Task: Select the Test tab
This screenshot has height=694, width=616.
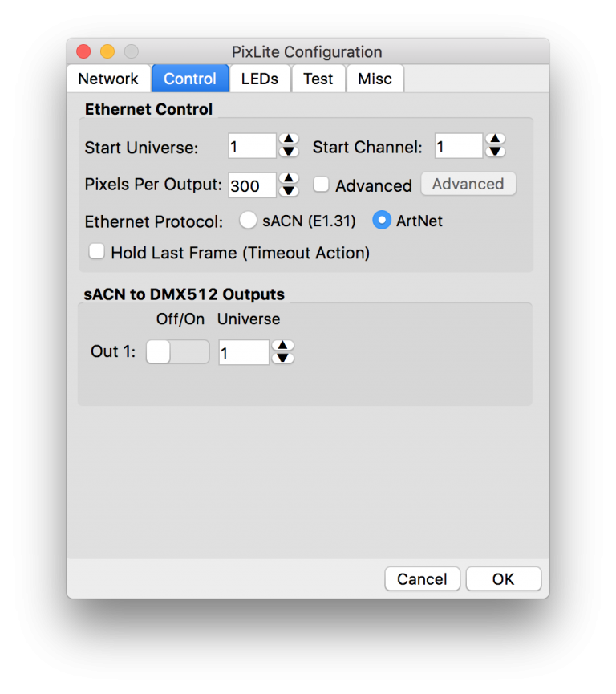Action: (x=318, y=79)
